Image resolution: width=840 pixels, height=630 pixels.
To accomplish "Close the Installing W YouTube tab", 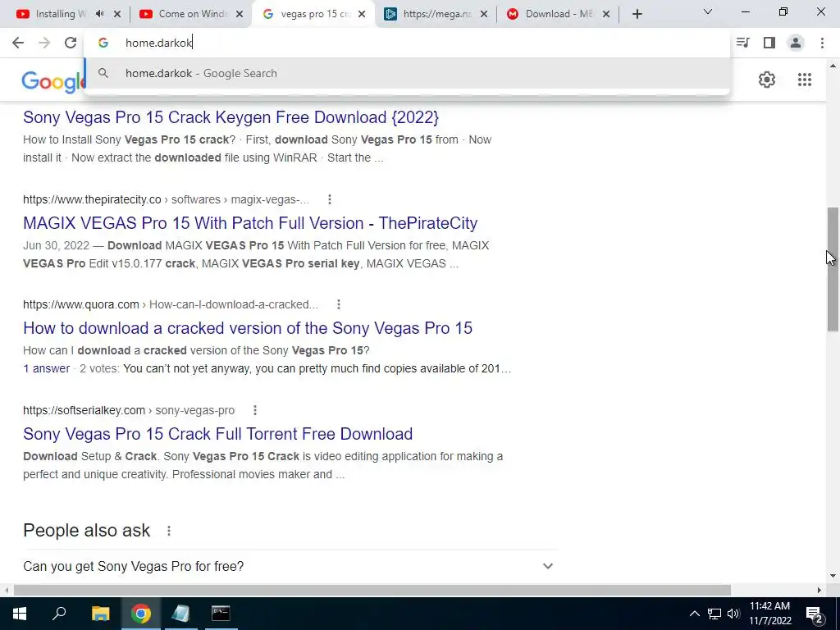I will [117, 15].
